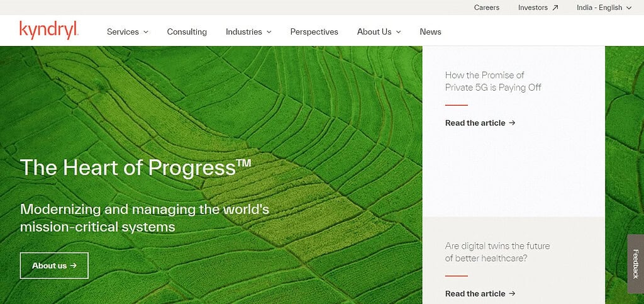Expand the About Us menu
Screen dimensions: 644x304
379,31
